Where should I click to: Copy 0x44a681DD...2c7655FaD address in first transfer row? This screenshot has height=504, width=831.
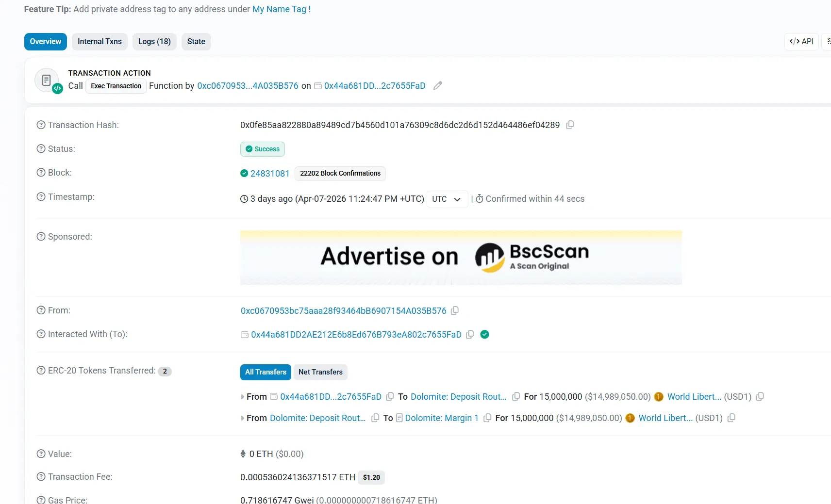tap(390, 397)
